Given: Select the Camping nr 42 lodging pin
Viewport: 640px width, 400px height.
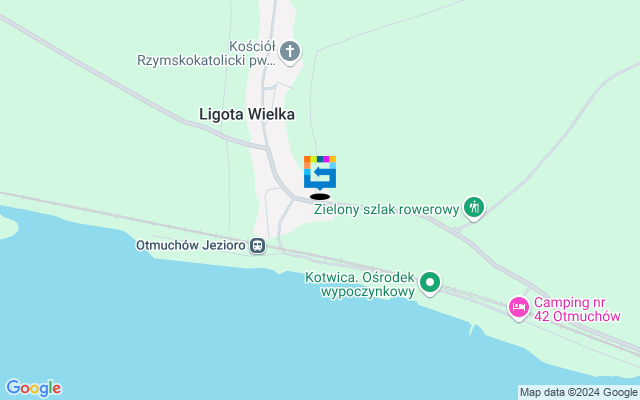Looking at the screenshot, I should pos(519,307).
